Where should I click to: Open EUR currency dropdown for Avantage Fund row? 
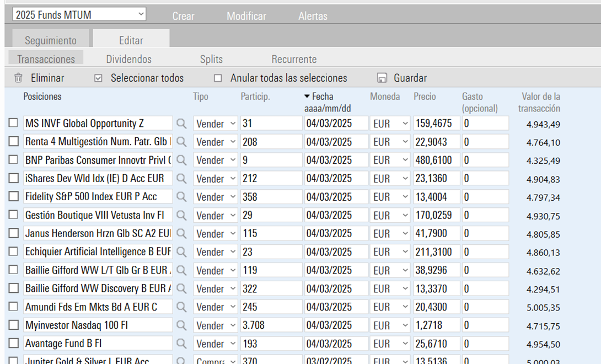point(390,344)
